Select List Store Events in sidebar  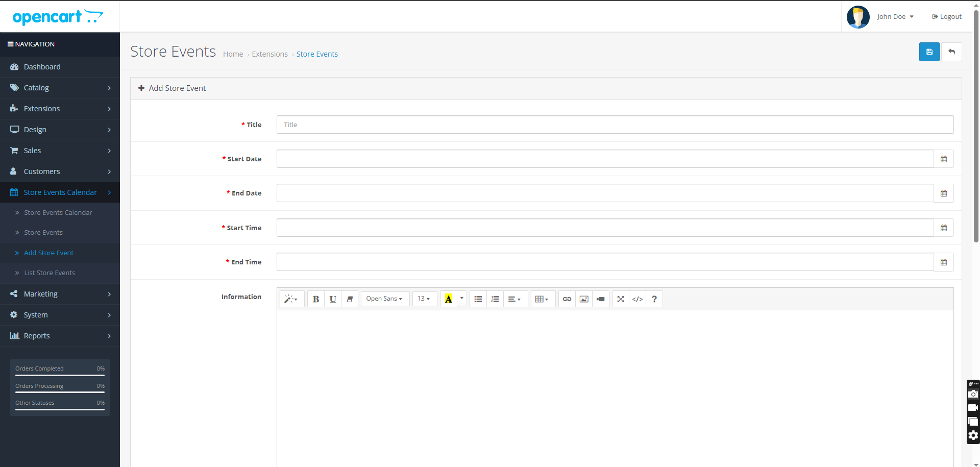pyautogui.click(x=50, y=273)
